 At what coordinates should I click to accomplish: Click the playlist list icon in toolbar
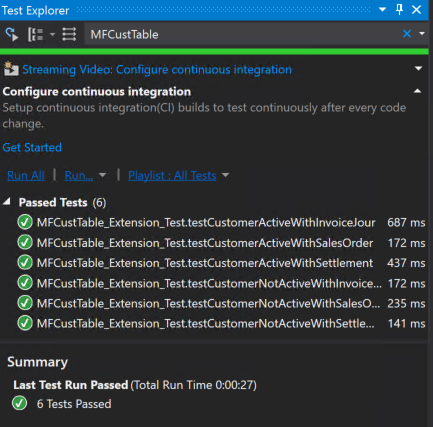tap(69, 34)
